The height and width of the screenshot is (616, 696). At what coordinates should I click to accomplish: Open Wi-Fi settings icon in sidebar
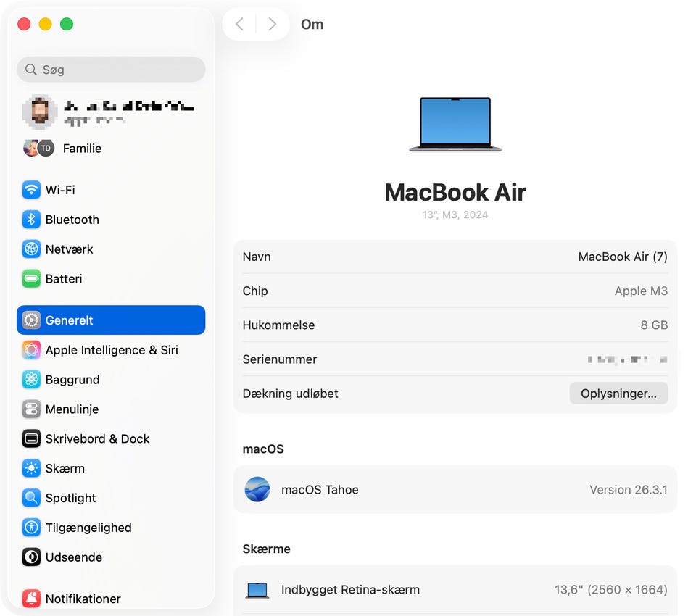point(31,190)
